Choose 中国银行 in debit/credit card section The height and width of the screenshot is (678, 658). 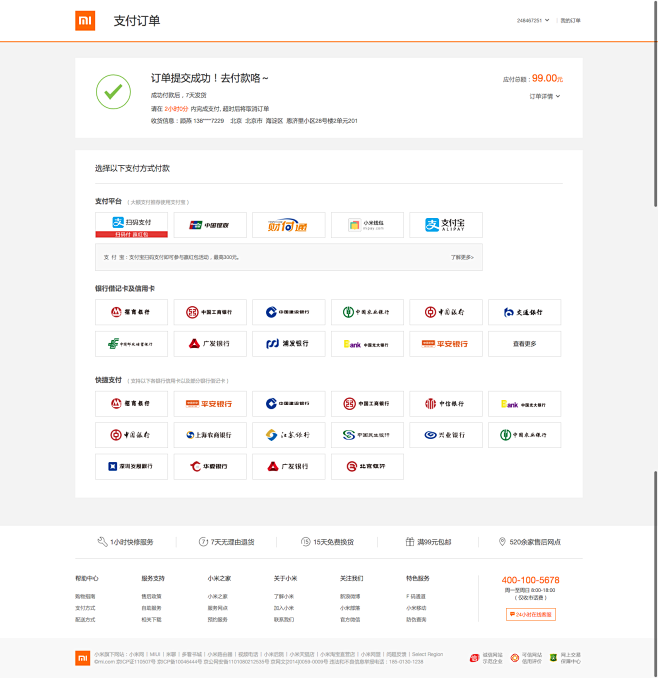point(446,312)
